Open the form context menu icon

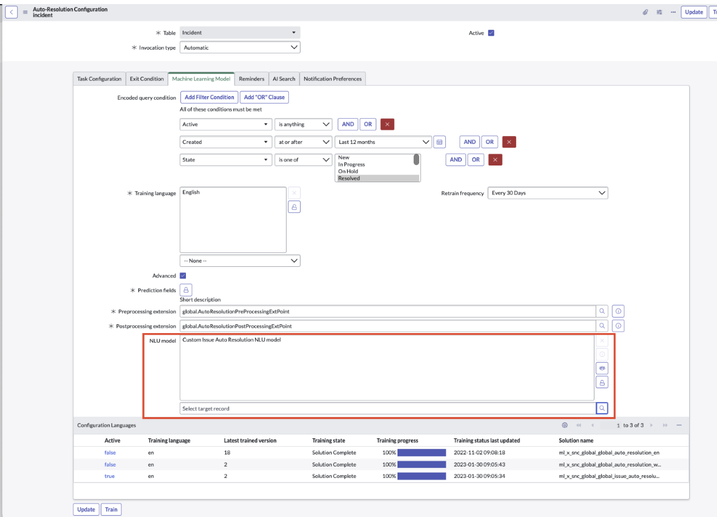[25, 12]
